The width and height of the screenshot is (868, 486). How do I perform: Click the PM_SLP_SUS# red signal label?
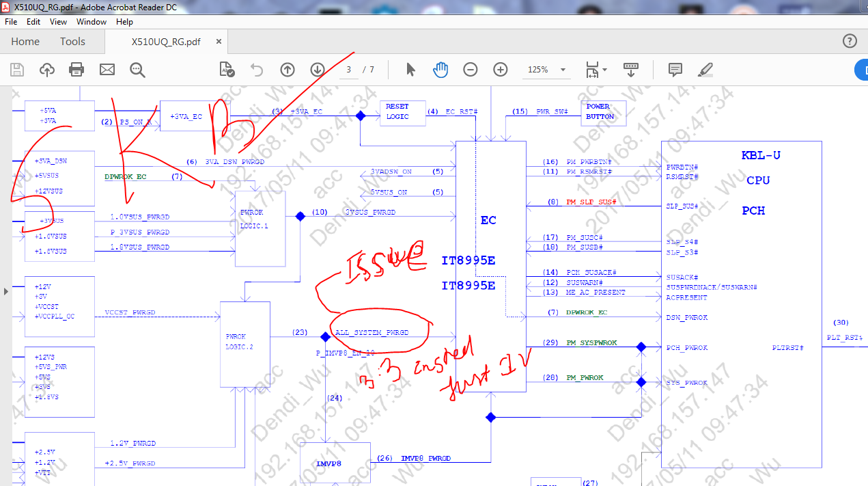point(591,202)
